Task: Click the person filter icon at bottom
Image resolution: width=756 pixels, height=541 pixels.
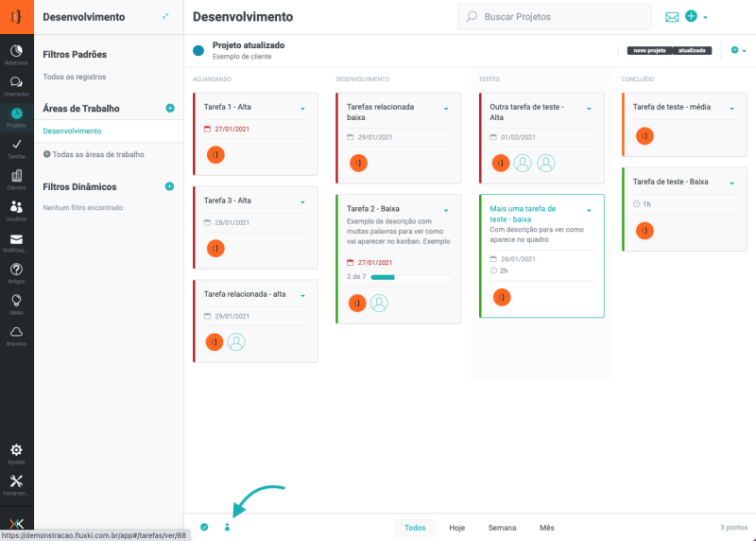Action: (x=227, y=527)
